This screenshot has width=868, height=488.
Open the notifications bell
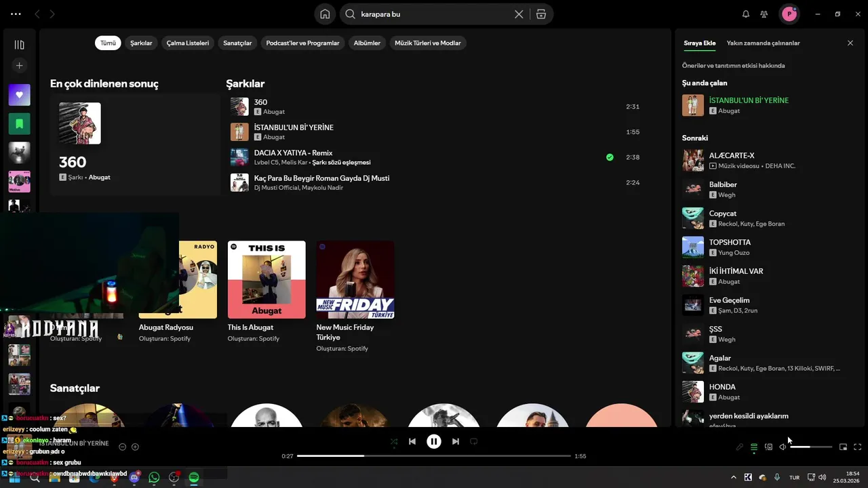[746, 14]
